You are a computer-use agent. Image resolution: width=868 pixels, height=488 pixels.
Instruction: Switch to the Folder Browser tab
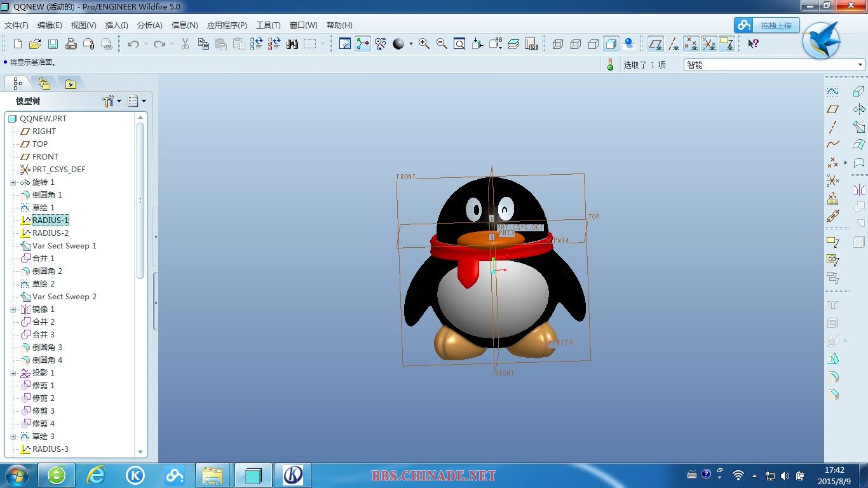point(44,83)
